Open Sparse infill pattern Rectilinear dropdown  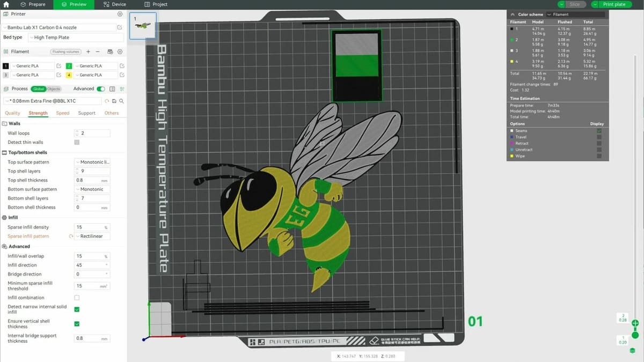pos(92,237)
